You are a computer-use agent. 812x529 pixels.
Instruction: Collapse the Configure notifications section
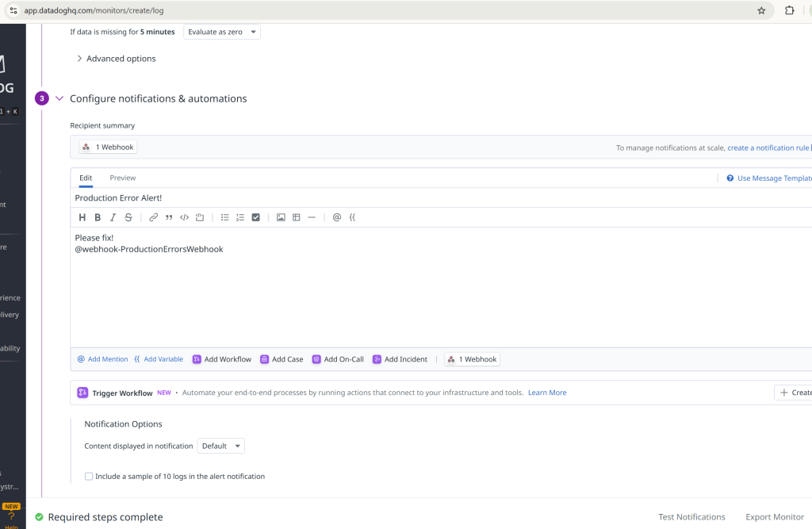tap(59, 99)
